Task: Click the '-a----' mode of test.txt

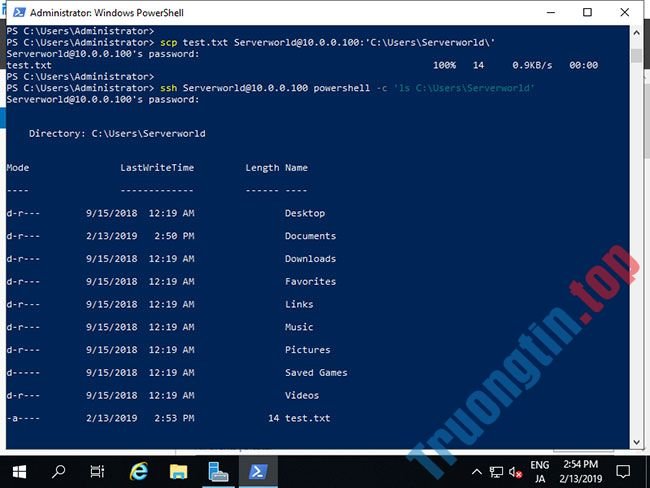Action: 23,418
